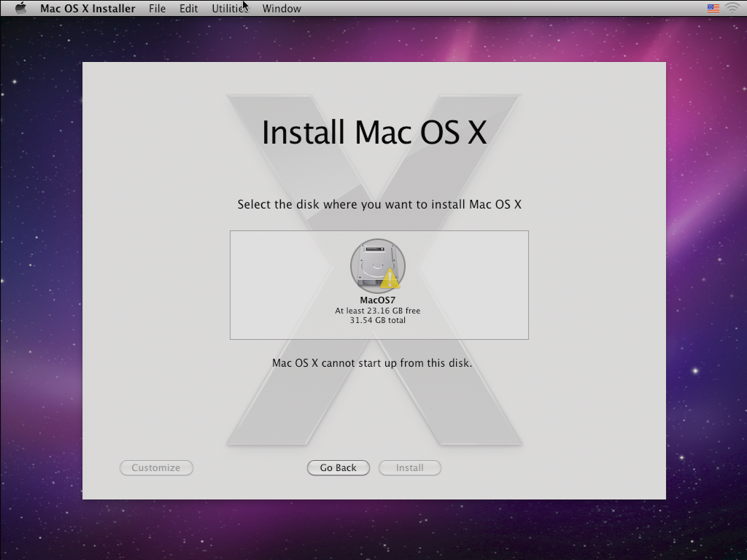
Task: Click the US flag input menu icon
Action: 713,8
